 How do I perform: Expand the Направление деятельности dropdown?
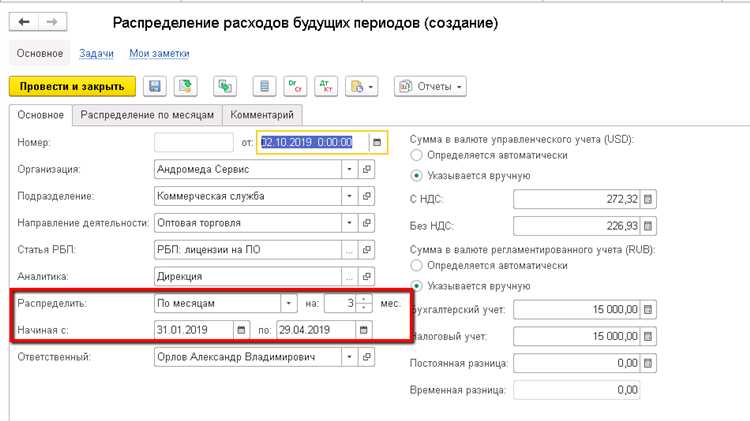tap(350, 223)
